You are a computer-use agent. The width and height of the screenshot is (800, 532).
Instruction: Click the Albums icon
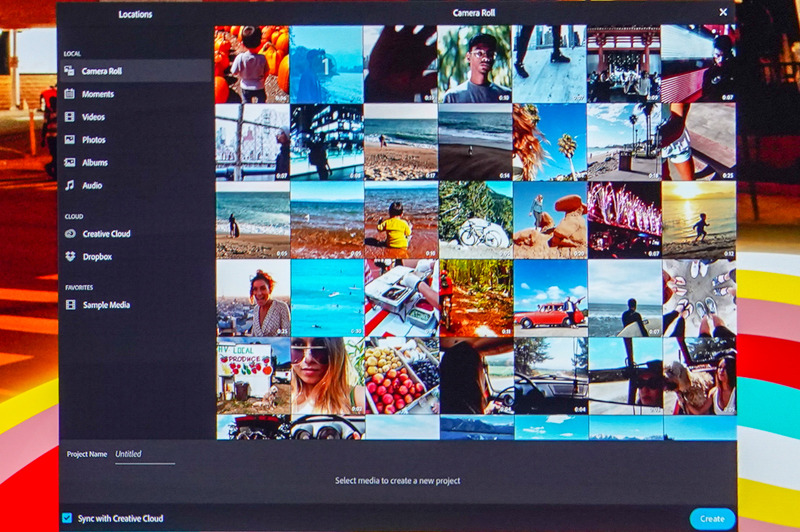[x=69, y=163]
